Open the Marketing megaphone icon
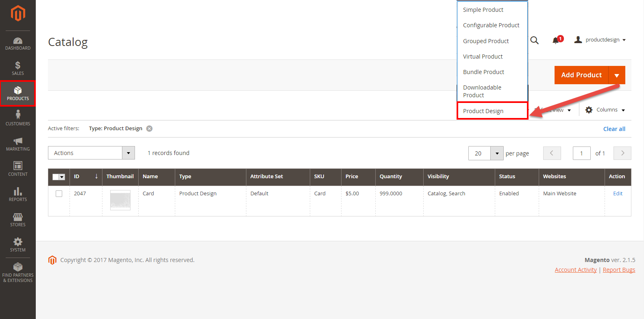The width and height of the screenshot is (644, 319). coord(17,144)
